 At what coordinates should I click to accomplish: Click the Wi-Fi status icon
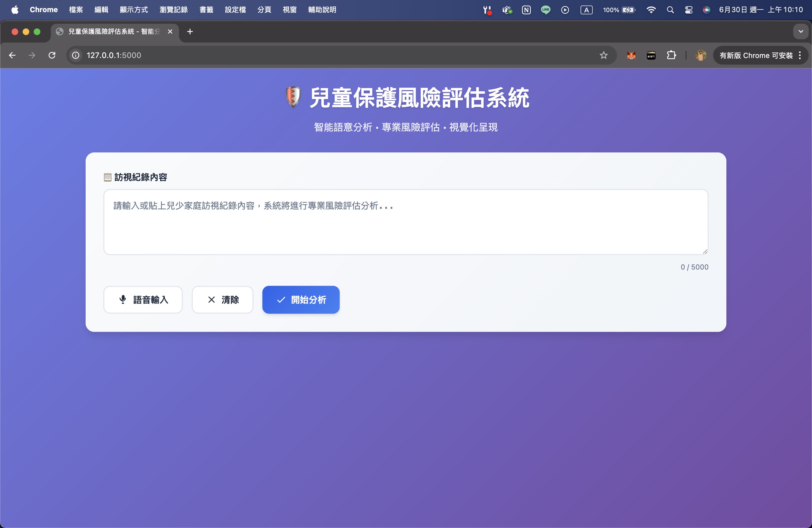tap(651, 10)
